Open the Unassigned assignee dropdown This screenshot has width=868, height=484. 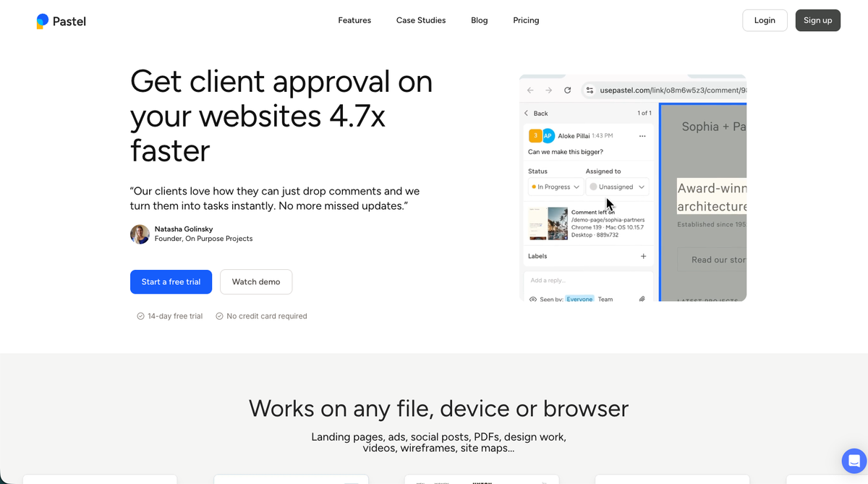617,187
